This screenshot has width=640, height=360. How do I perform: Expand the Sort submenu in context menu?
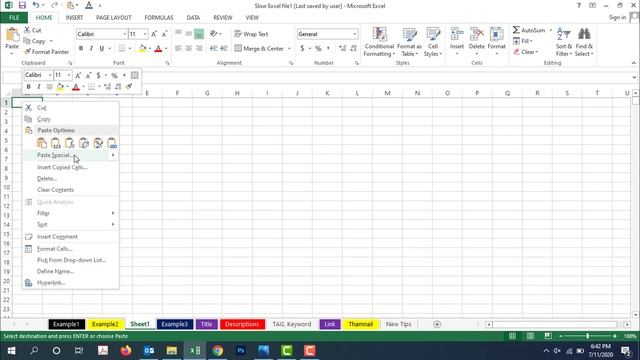(x=113, y=224)
